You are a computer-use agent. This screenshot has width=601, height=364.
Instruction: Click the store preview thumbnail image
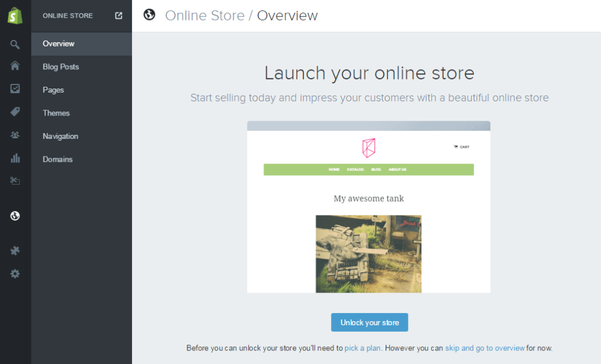[x=369, y=207]
